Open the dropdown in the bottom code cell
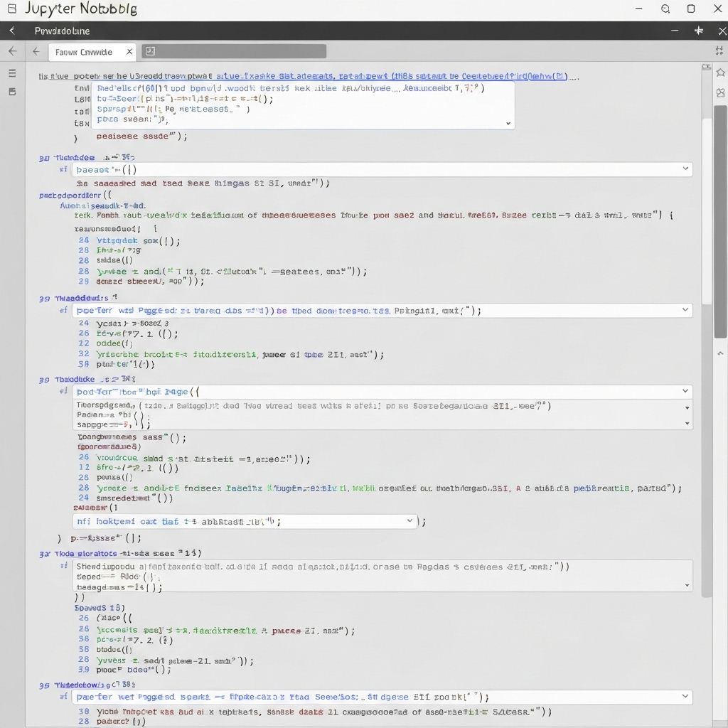 [685, 697]
